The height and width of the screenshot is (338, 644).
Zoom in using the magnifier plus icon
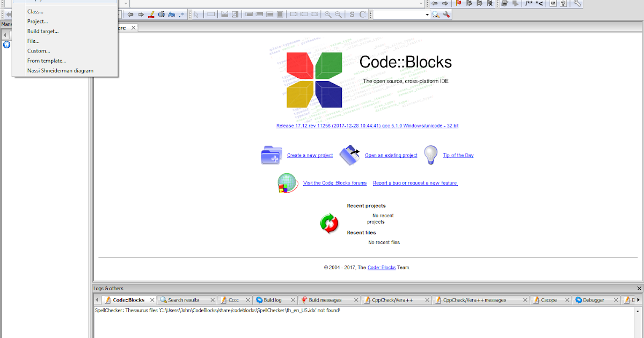coord(327,14)
